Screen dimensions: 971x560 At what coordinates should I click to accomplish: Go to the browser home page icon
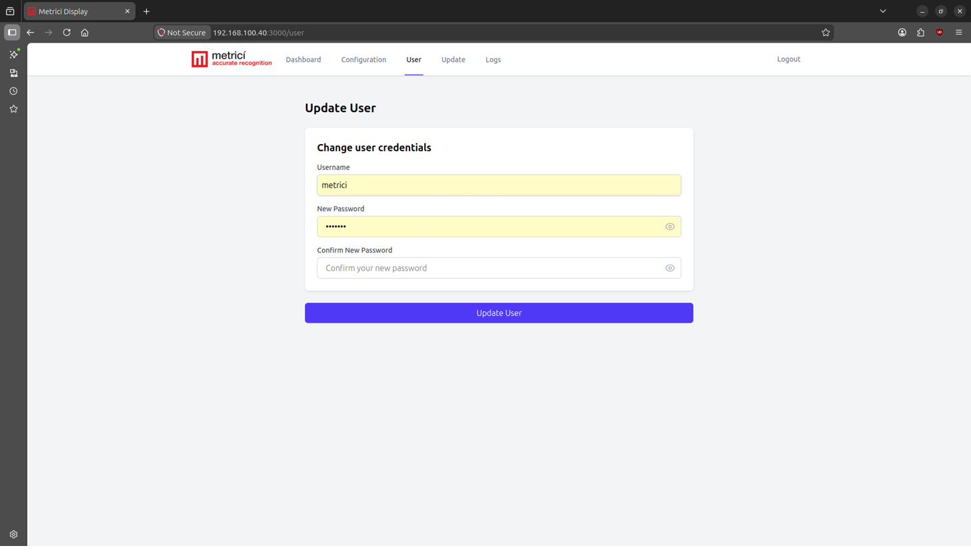pos(85,33)
